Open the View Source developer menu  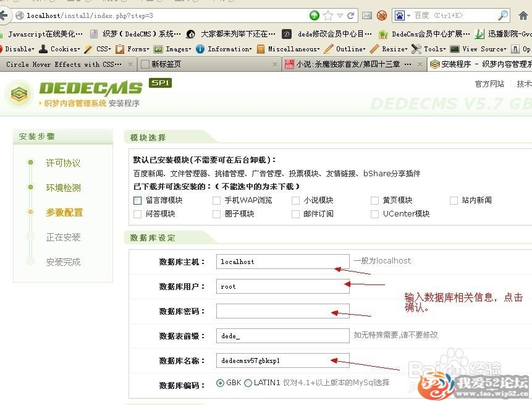(478, 49)
